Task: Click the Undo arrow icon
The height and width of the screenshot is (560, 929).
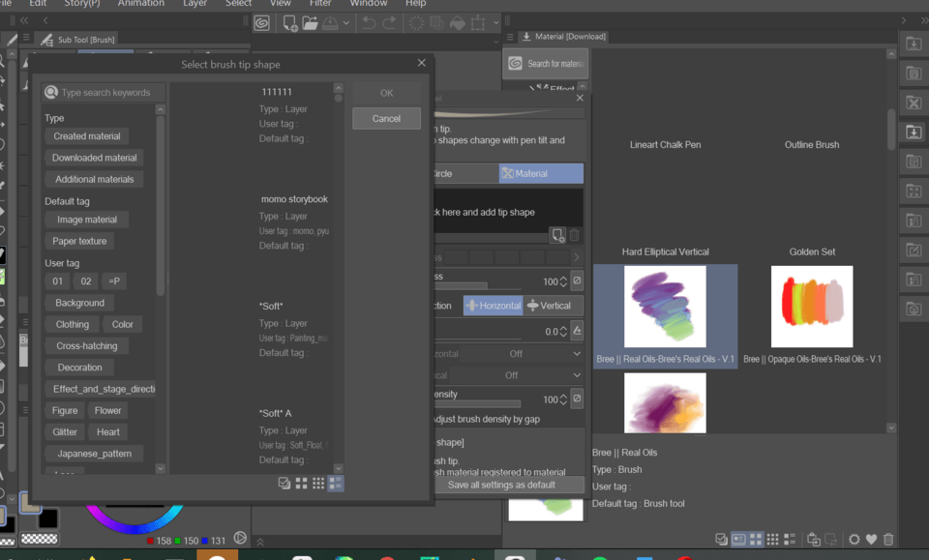Action: [369, 23]
